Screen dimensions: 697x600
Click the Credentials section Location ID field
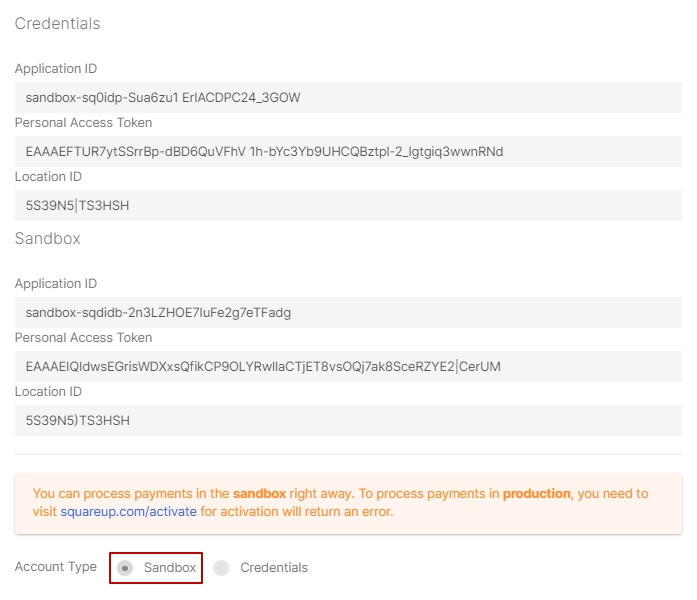tap(347, 205)
